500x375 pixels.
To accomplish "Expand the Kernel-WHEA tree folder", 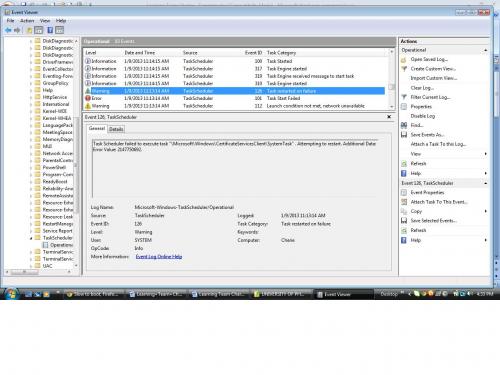I will coord(31,118).
